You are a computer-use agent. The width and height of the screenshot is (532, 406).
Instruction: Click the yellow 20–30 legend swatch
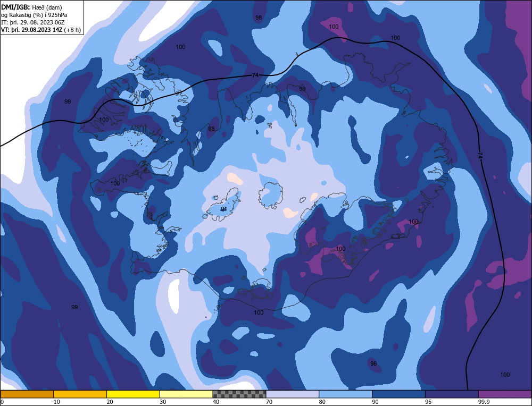[x=133, y=394]
